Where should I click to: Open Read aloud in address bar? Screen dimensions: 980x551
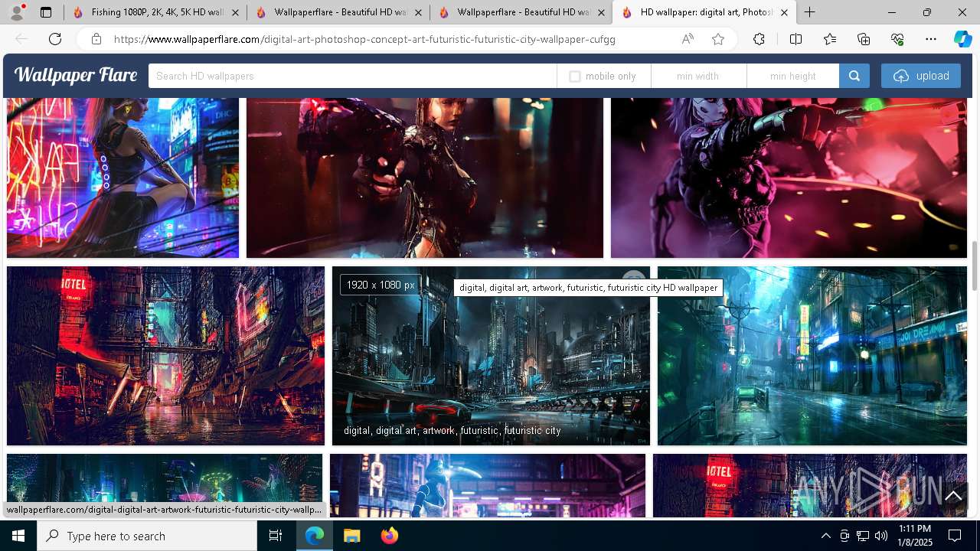pyautogui.click(x=688, y=39)
